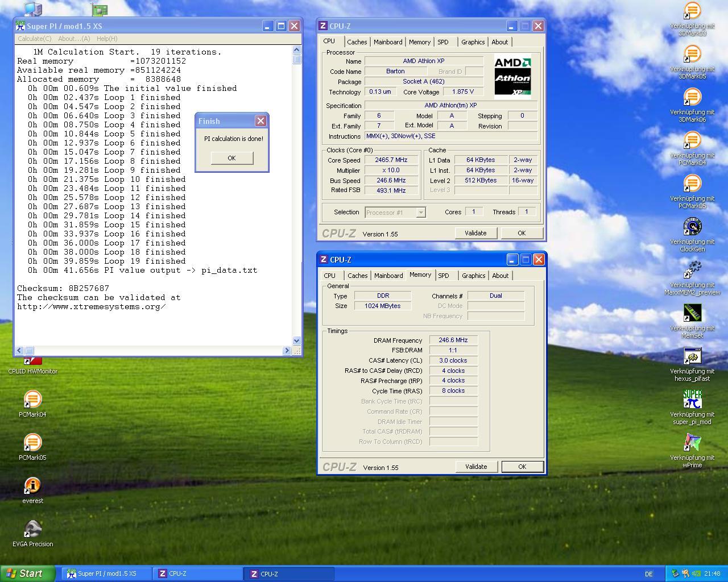Open the CPUID HWMonitor desktop icon
This screenshot has height=582, width=728.
32,365
